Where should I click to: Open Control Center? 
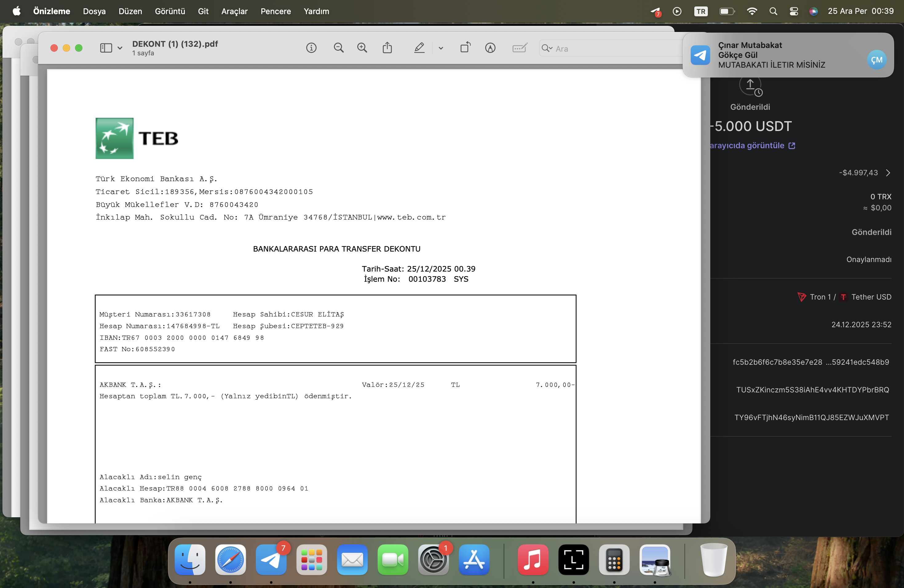click(794, 11)
